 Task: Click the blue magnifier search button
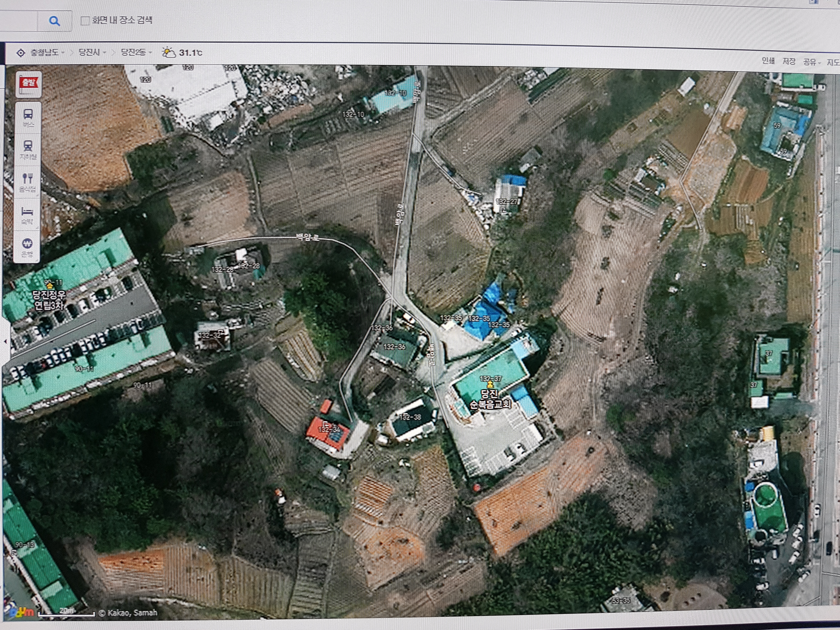point(55,21)
